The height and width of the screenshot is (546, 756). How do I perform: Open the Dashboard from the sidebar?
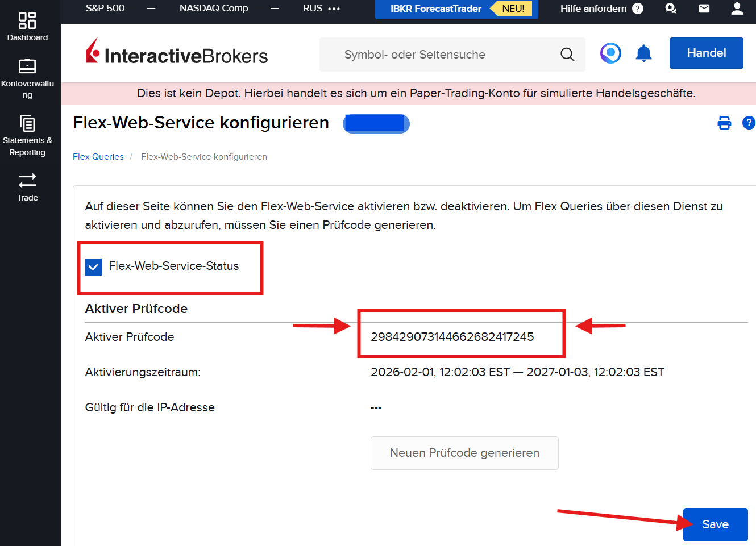[27, 26]
